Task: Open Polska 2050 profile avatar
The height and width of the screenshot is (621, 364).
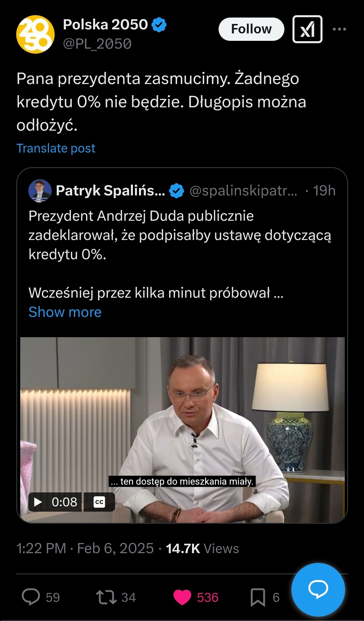Action: pyautogui.click(x=35, y=34)
